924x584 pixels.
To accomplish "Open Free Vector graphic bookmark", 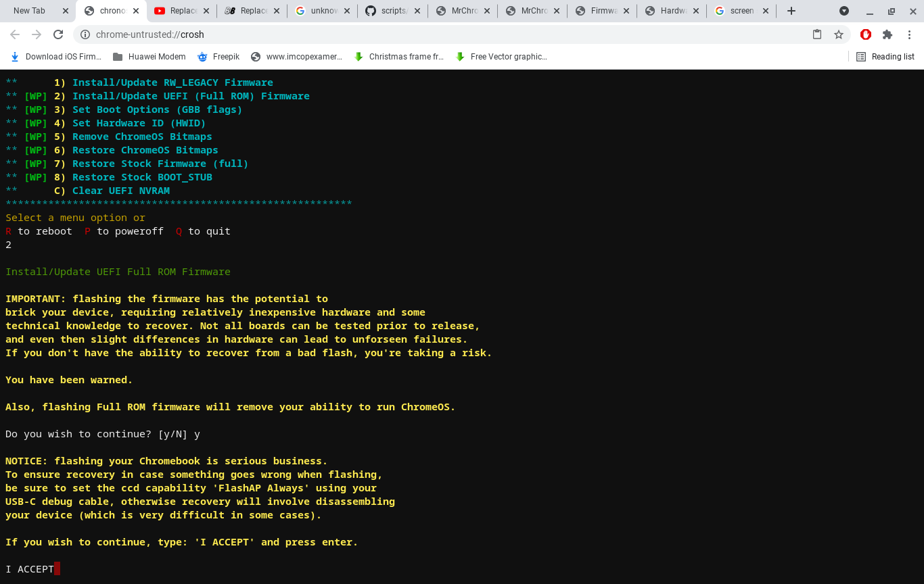I will 501,57.
